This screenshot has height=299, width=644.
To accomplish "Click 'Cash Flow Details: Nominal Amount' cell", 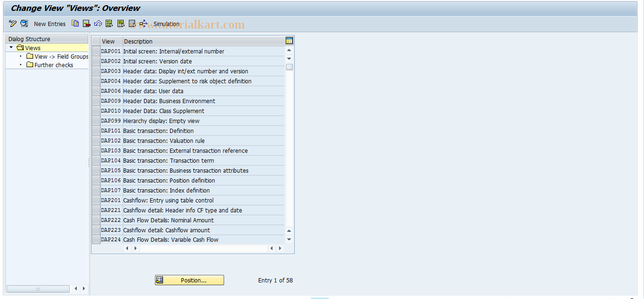I will point(204,220).
